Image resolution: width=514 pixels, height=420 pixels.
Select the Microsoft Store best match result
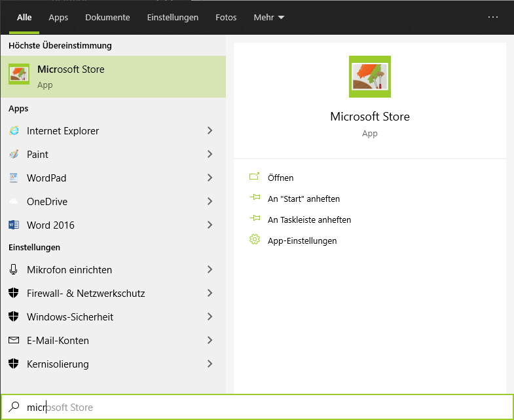click(x=113, y=77)
